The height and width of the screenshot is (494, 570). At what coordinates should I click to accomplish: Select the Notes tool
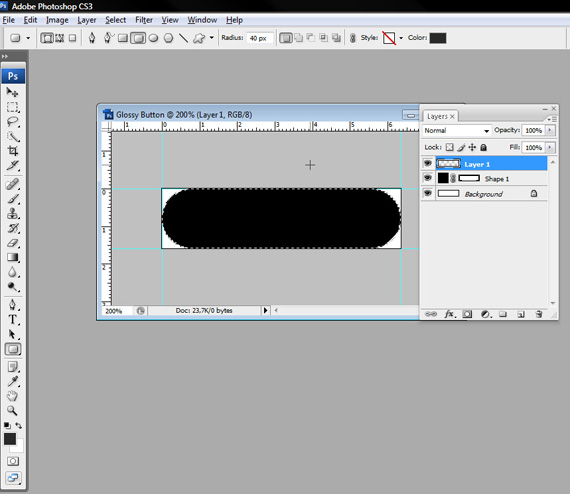pyautogui.click(x=12, y=366)
